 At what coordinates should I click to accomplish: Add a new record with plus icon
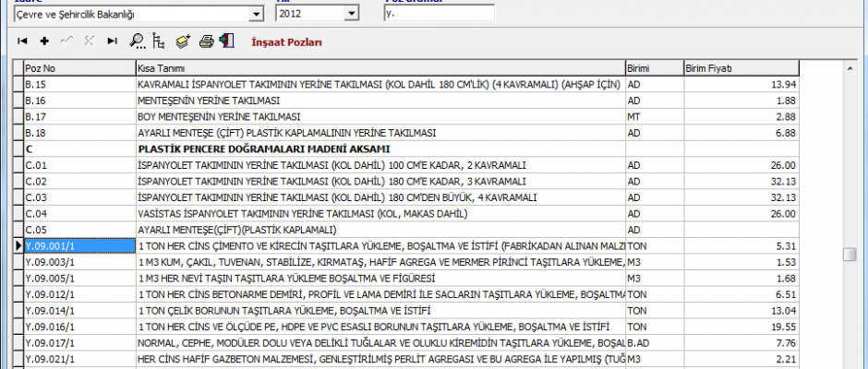tap(44, 42)
